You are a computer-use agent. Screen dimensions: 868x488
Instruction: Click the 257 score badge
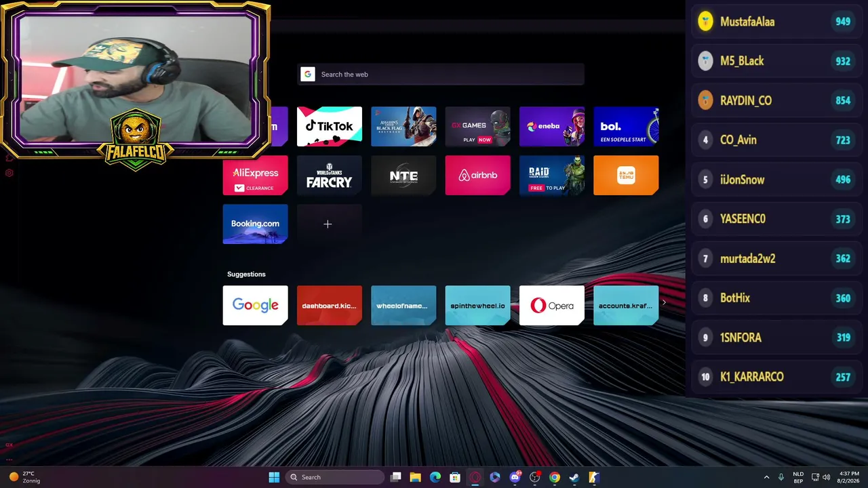click(843, 377)
